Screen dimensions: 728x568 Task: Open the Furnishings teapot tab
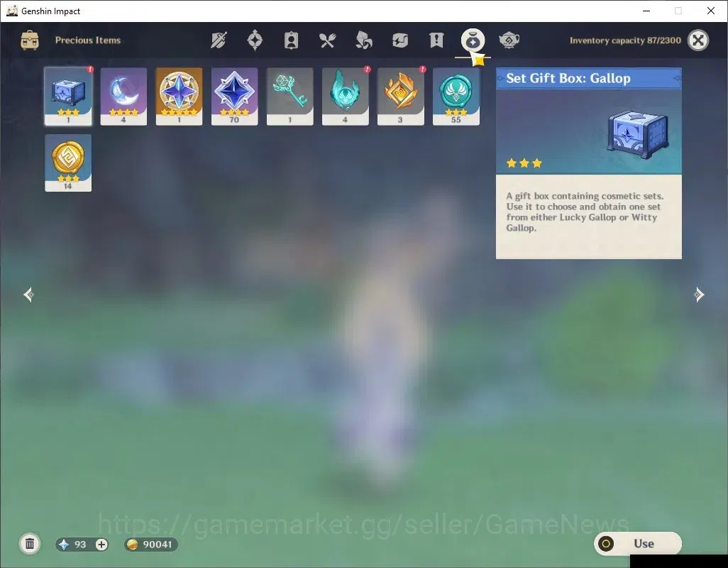pos(509,40)
